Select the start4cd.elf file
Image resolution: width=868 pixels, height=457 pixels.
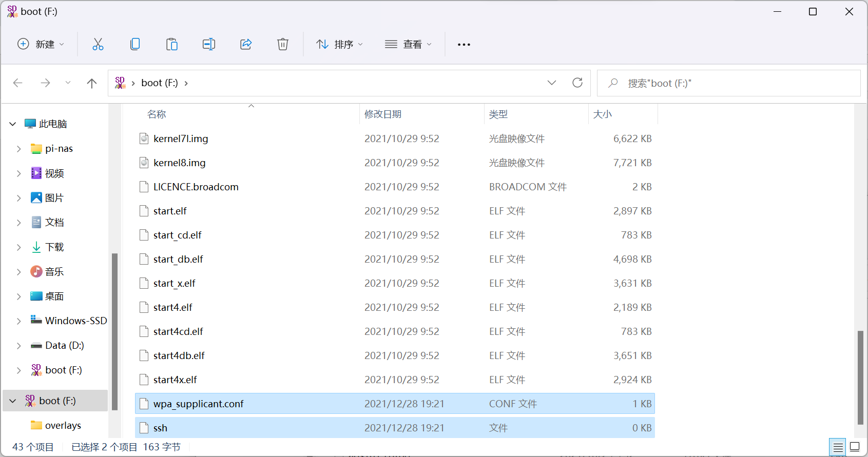pyautogui.click(x=395, y=331)
